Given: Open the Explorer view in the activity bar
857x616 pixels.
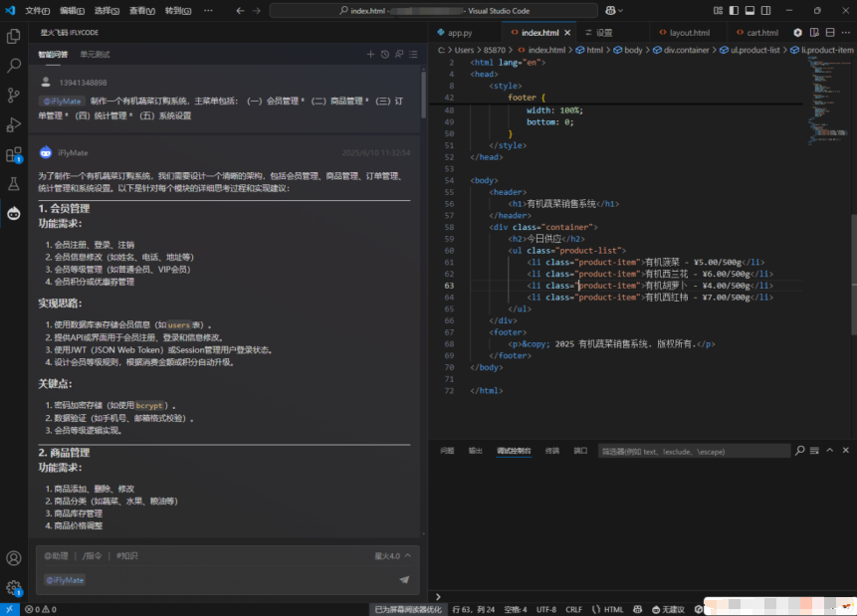Looking at the screenshot, I should pyautogui.click(x=14, y=36).
